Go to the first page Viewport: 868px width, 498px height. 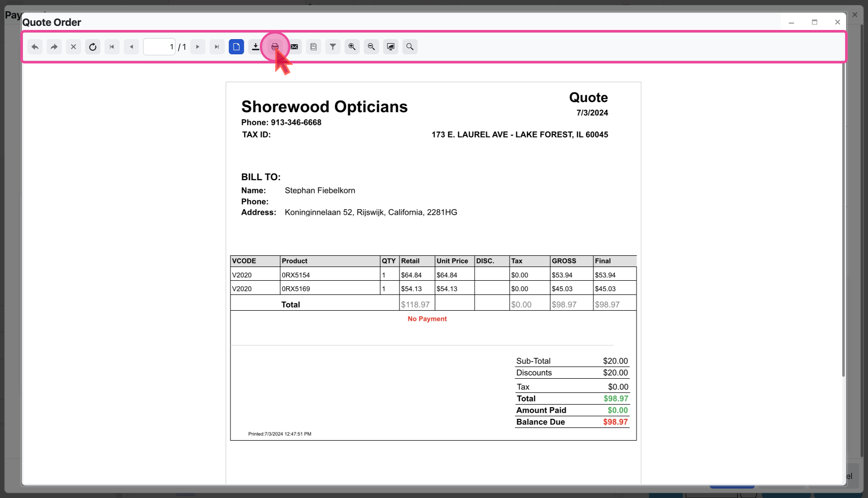pyautogui.click(x=112, y=47)
